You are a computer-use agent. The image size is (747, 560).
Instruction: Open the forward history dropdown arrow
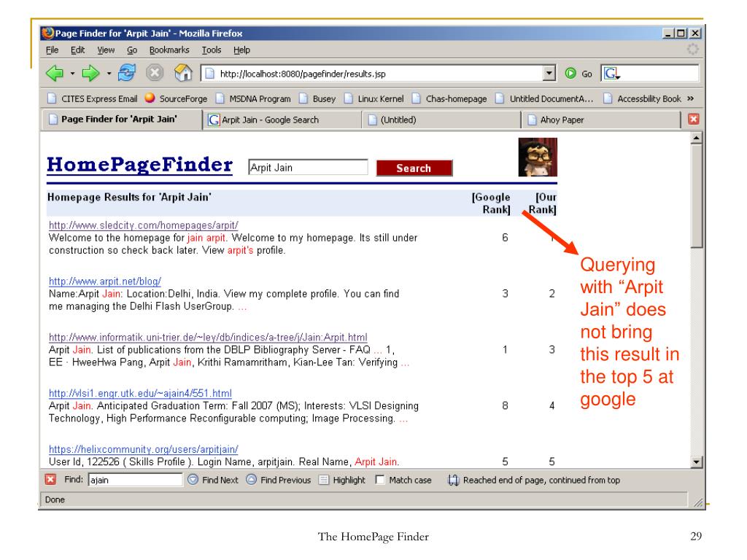click(109, 74)
